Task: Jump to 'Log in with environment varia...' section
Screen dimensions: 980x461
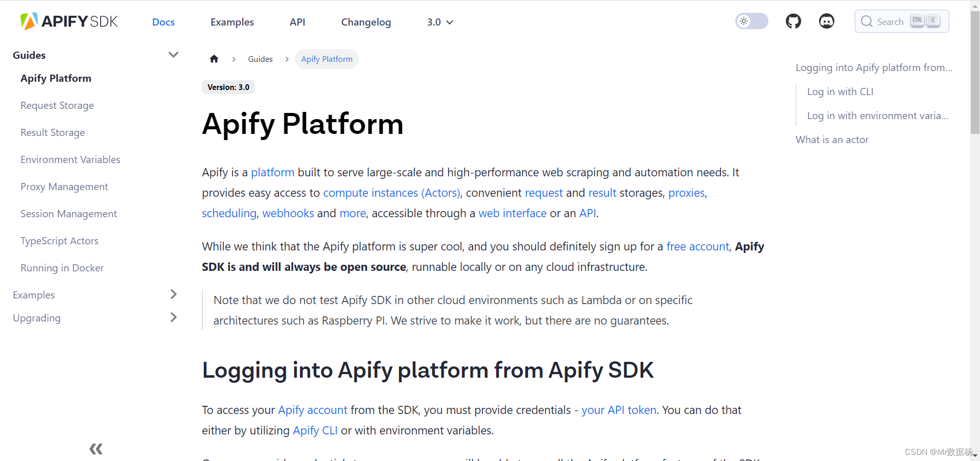Action: pyautogui.click(x=877, y=116)
